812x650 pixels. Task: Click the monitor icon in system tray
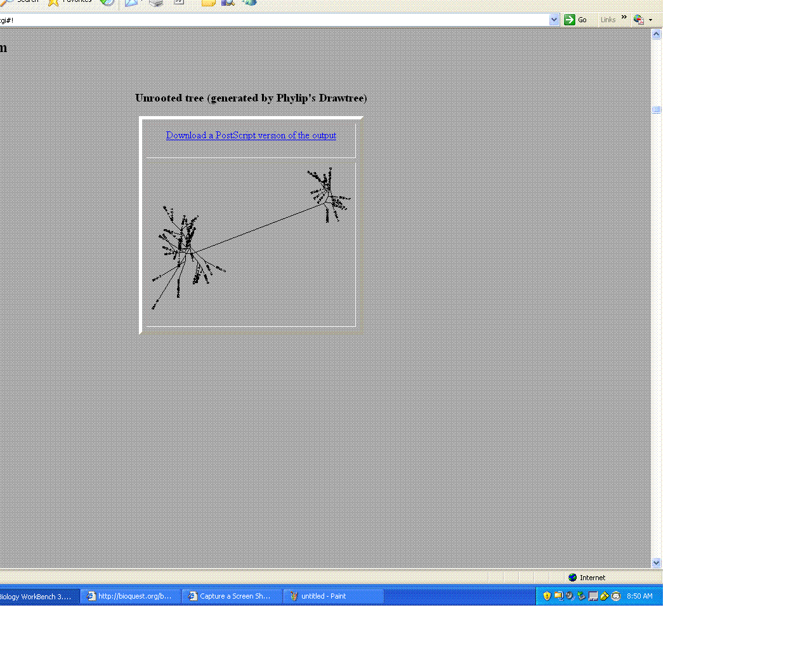click(x=593, y=596)
